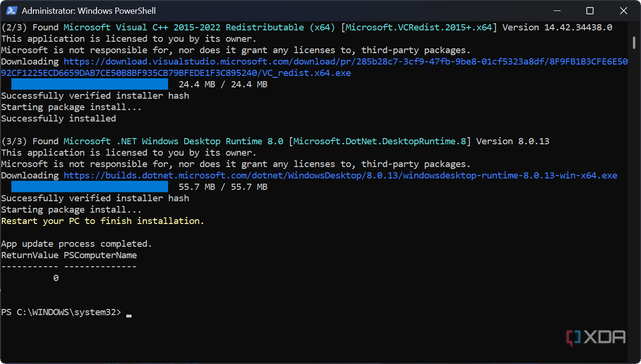Click the return value "0"
The height and width of the screenshot is (364, 641).
(56, 278)
